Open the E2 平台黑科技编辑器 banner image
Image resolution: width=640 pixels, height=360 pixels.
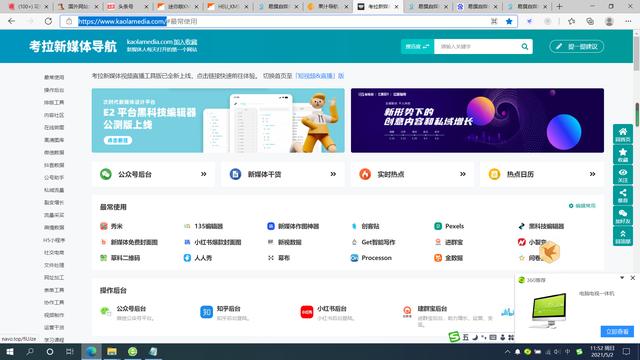[218, 120]
